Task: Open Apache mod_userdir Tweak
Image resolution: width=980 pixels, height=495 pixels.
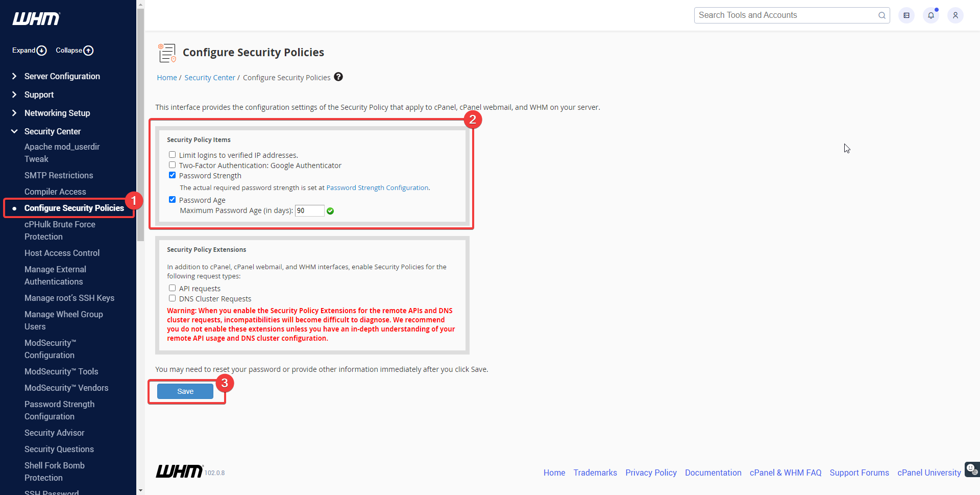Action: [62, 153]
